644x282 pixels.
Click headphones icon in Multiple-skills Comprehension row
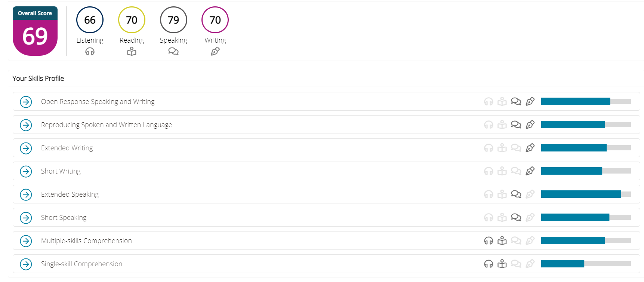pyautogui.click(x=489, y=240)
